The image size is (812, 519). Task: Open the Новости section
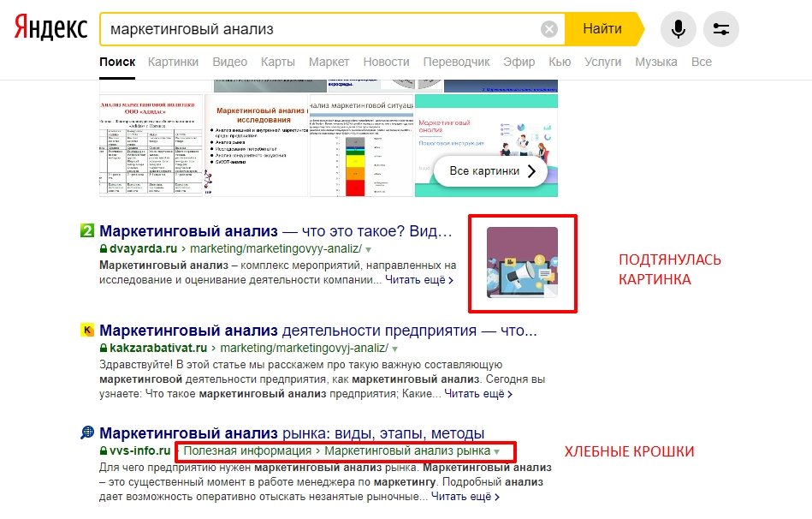click(x=386, y=62)
